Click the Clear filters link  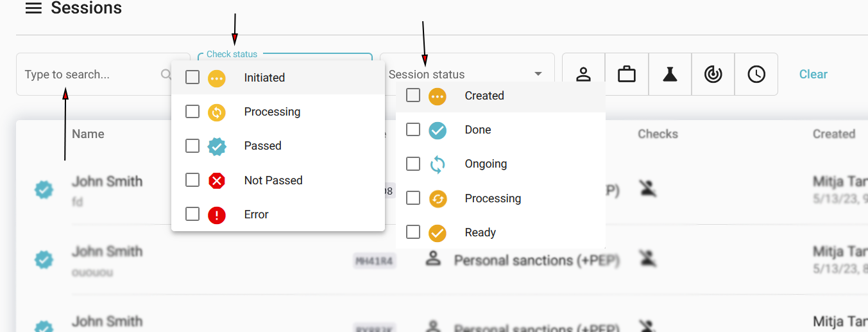[x=813, y=74]
